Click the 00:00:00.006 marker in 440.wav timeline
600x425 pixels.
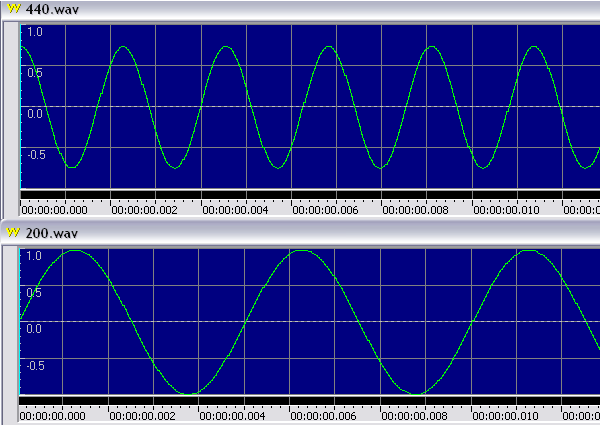click(x=325, y=210)
